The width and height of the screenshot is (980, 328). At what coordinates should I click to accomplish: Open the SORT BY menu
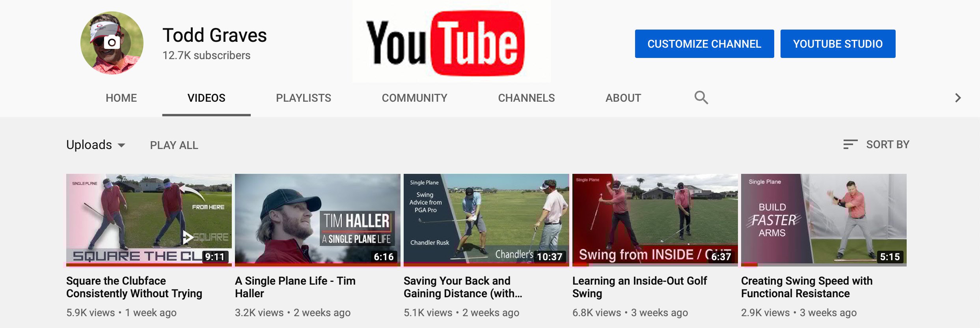(x=876, y=144)
